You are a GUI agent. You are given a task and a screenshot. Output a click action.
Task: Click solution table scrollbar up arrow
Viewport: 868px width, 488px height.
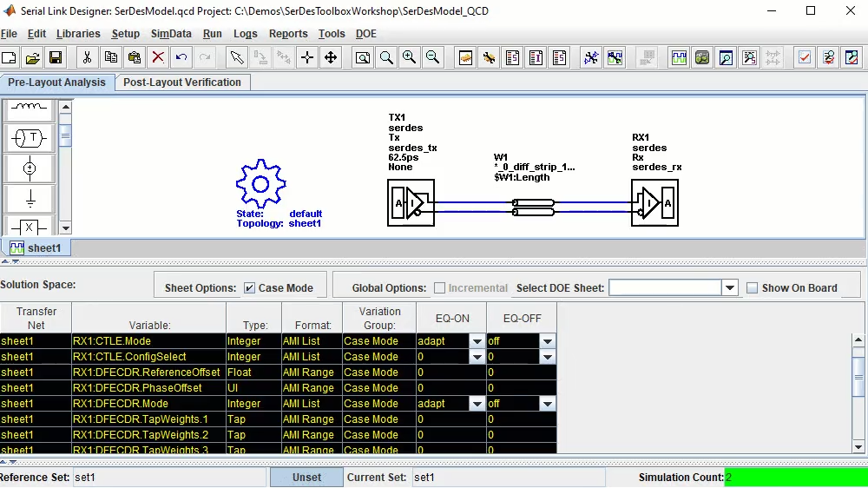[x=858, y=340]
